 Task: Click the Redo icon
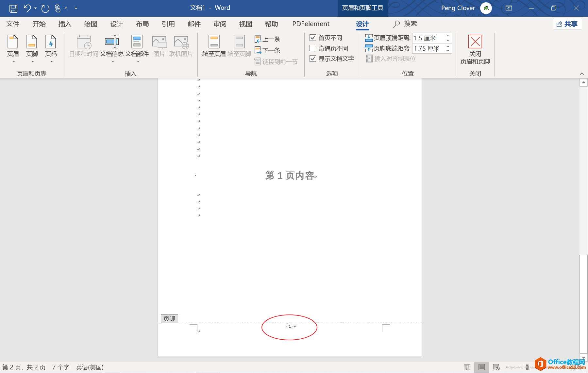(x=45, y=8)
